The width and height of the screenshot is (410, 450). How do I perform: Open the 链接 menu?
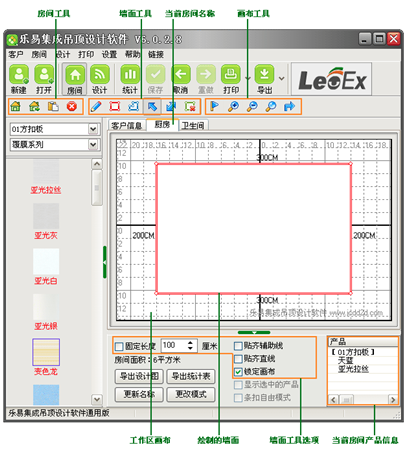(x=156, y=54)
